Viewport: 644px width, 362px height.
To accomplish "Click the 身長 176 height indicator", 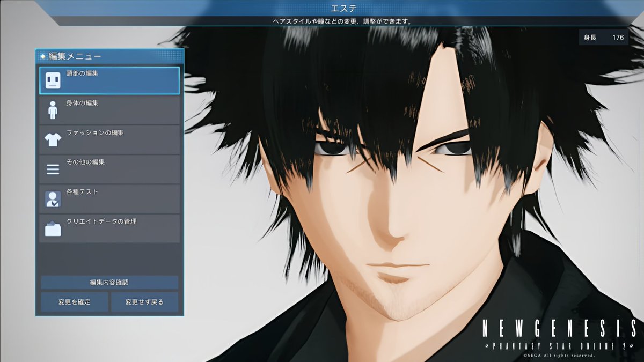I will pos(603,38).
